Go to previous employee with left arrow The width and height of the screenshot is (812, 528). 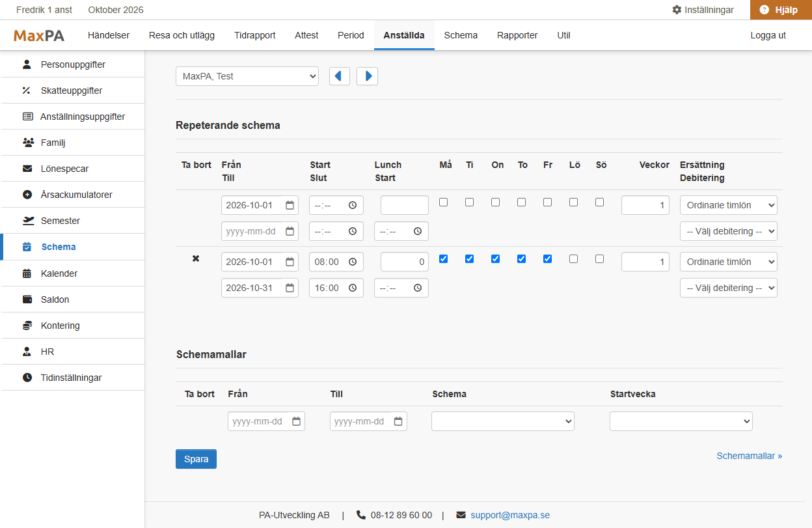point(340,76)
